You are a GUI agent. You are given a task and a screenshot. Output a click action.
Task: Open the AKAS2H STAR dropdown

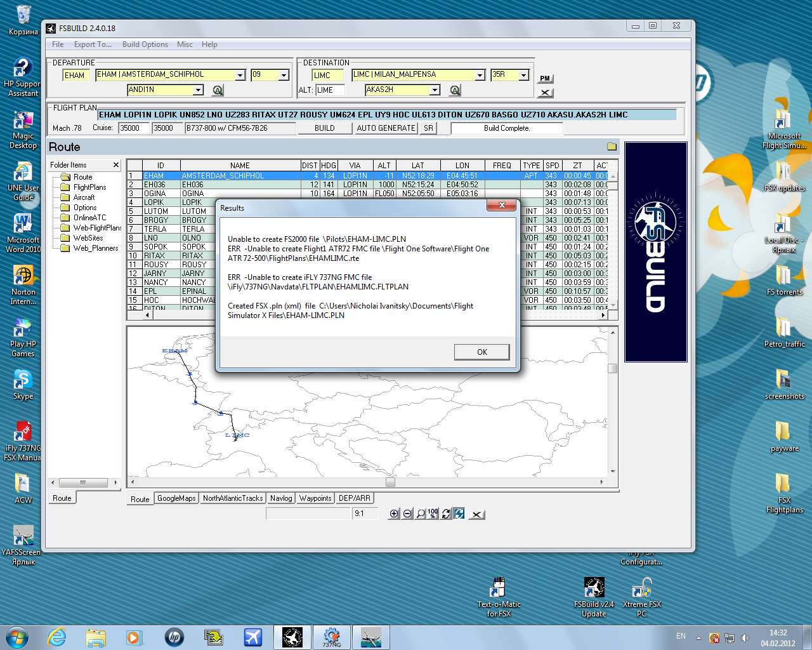[x=435, y=90]
